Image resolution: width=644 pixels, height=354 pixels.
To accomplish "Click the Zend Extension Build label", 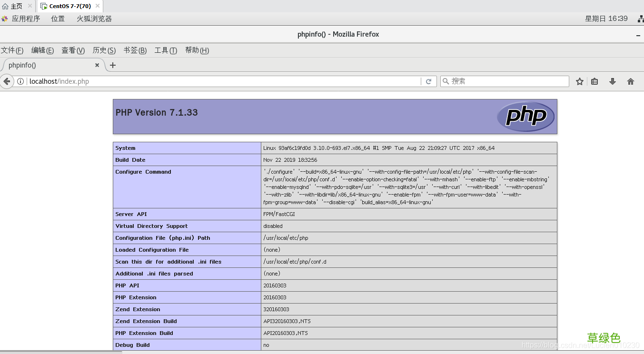I will point(146,321).
